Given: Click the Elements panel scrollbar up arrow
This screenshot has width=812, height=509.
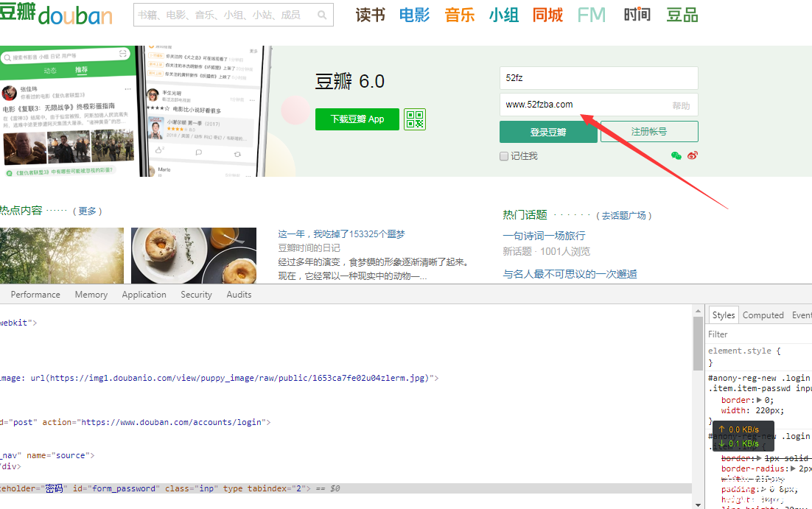Looking at the screenshot, I should (x=698, y=311).
